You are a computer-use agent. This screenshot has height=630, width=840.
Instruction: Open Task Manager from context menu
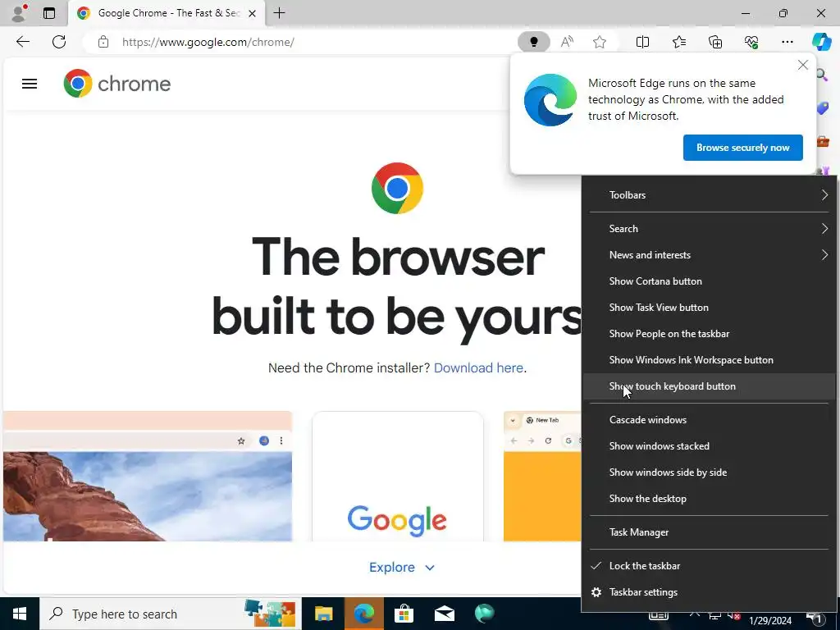click(x=710, y=532)
